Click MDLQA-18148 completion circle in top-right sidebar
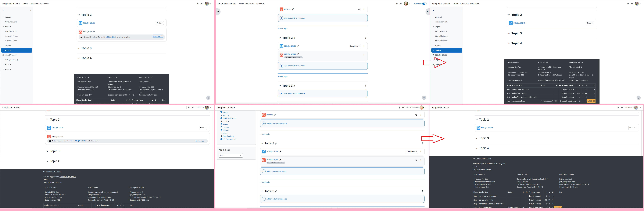 click(x=433, y=55)
